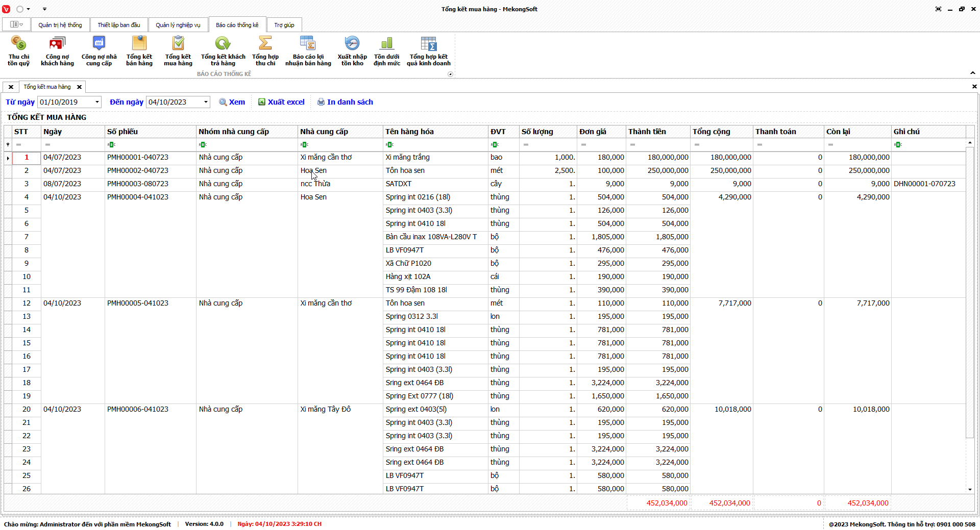
Task: Switch to Quản lý nghiệp vụ tab
Action: (x=178, y=25)
